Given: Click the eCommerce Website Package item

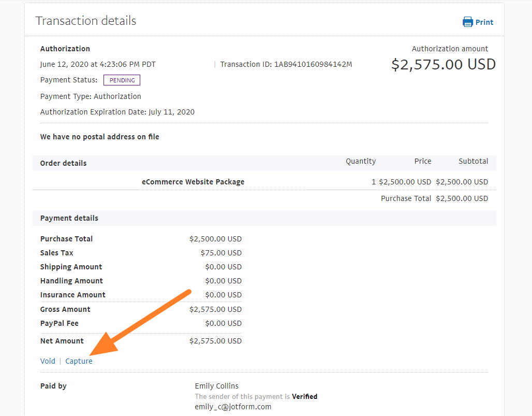Looking at the screenshot, I should pyautogui.click(x=193, y=182).
